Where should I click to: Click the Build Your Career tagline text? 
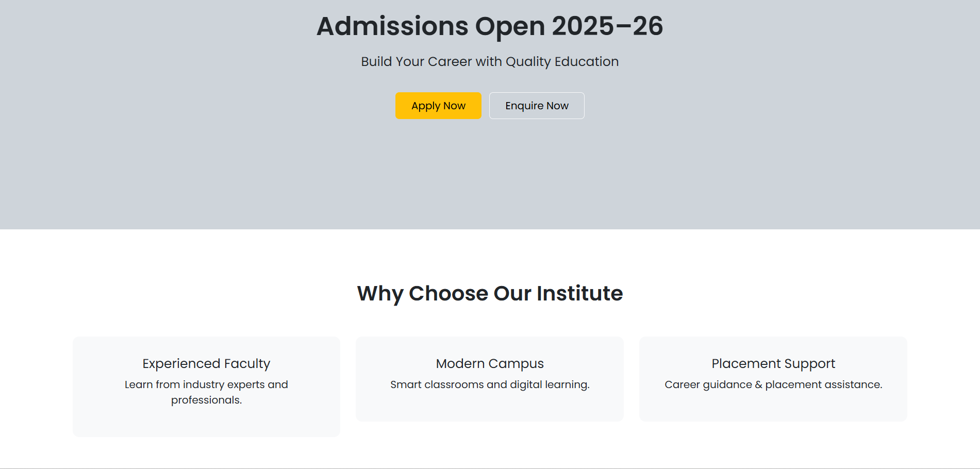(489, 61)
